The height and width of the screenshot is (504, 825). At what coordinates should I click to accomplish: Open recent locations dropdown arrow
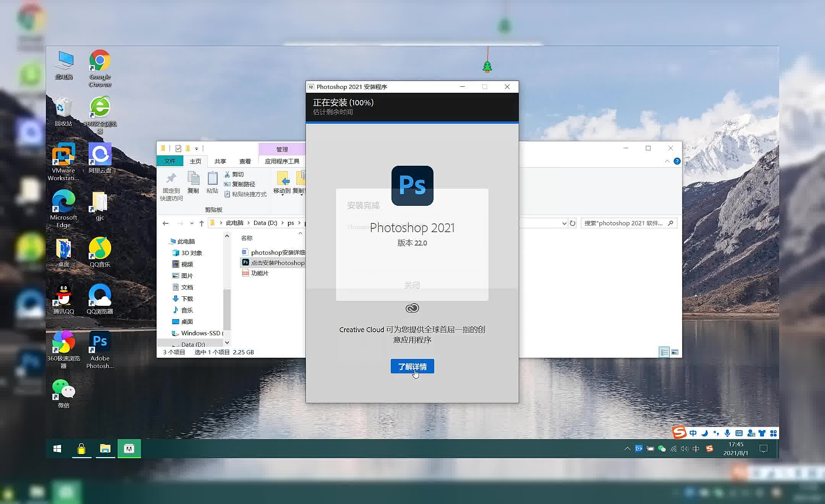(x=192, y=223)
